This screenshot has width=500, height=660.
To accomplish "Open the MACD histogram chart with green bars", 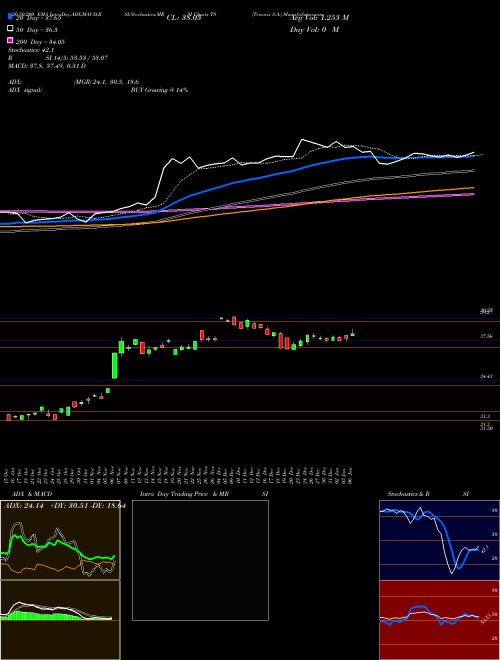I will (x=60, y=620).
